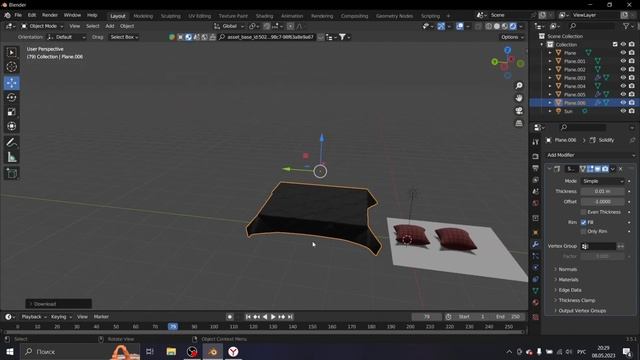The height and width of the screenshot is (360, 640).
Task: Open the Solidify Mode Simple dropdown
Action: tap(602, 181)
